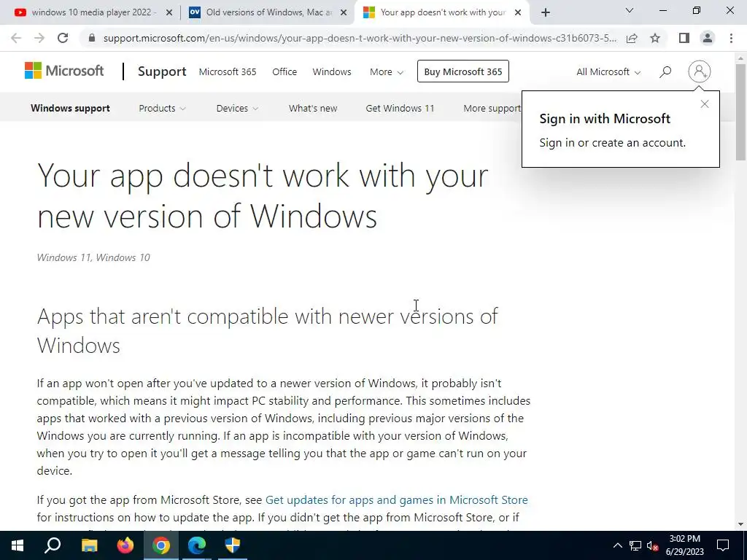Open the What's new link
The image size is (747, 560).
pyautogui.click(x=313, y=108)
